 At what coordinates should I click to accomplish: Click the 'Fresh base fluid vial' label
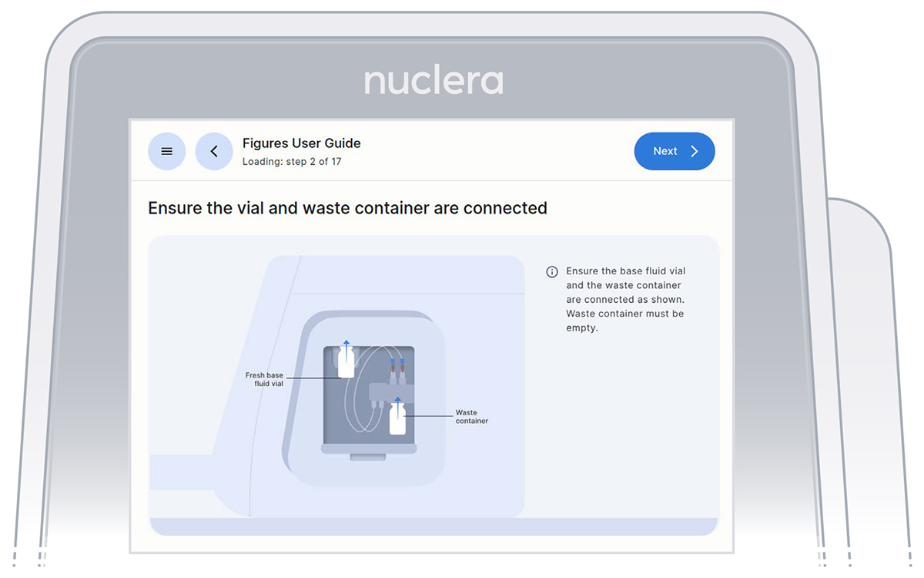coord(264,379)
